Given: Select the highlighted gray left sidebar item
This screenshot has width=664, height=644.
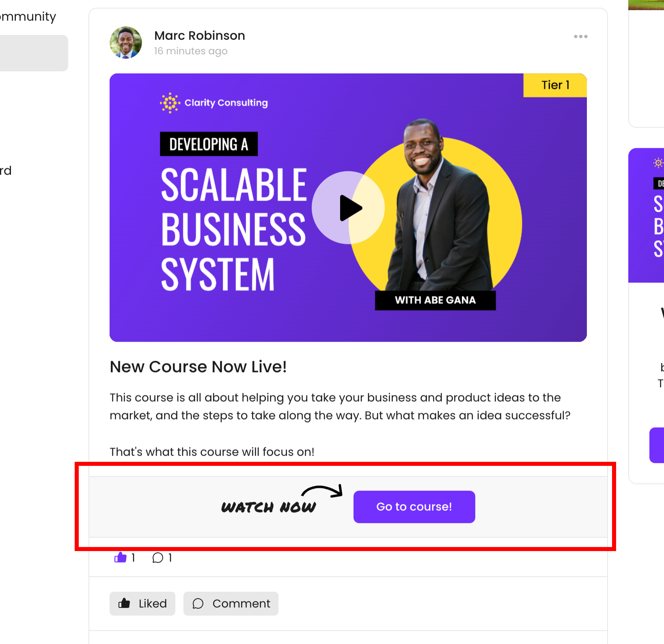Looking at the screenshot, I should point(33,53).
